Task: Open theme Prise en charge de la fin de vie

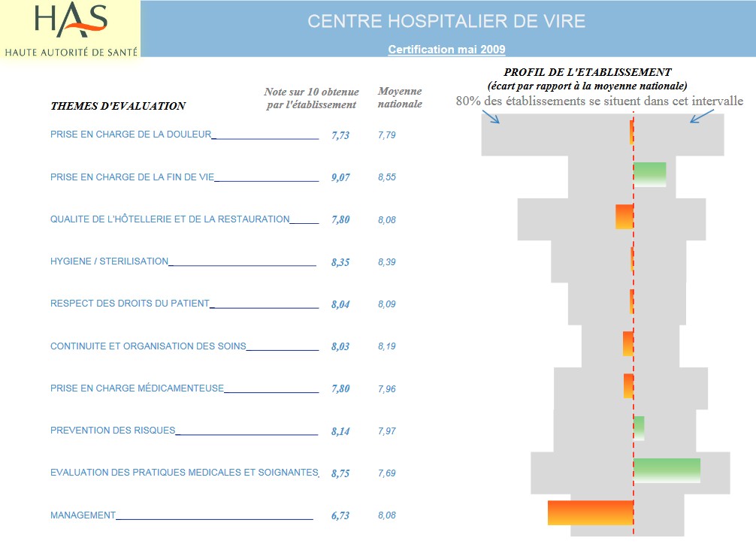Action: [x=132, y=177]
